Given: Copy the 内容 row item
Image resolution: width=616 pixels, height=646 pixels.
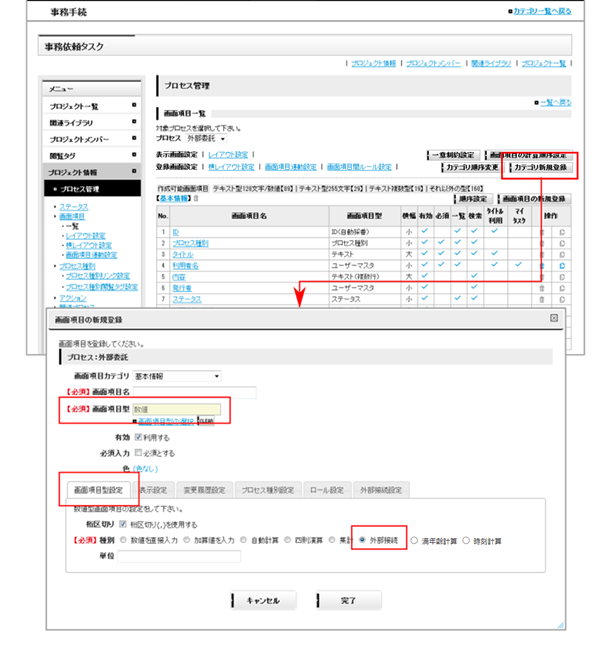Looking at the screenshot, I should [562, 277].
